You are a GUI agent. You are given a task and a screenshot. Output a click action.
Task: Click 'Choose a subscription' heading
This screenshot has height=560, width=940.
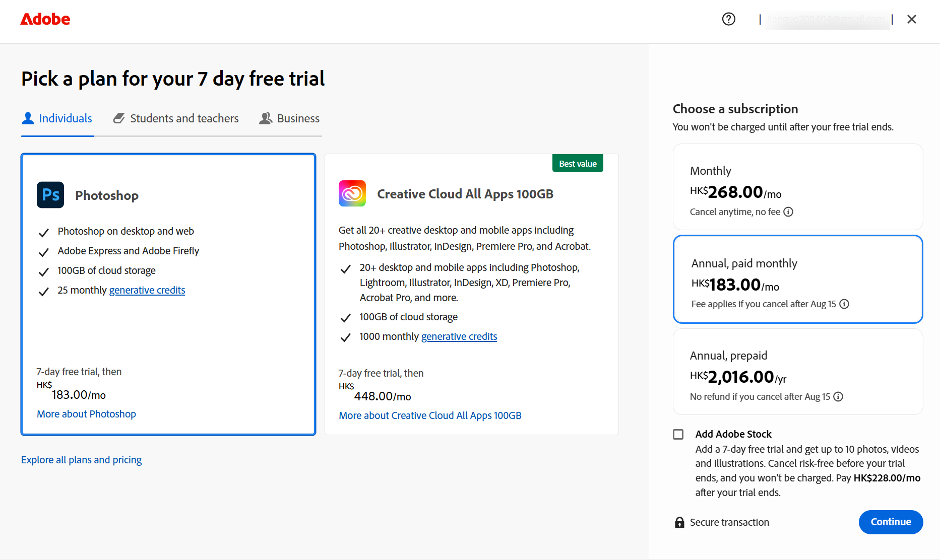tap(735, 109)
